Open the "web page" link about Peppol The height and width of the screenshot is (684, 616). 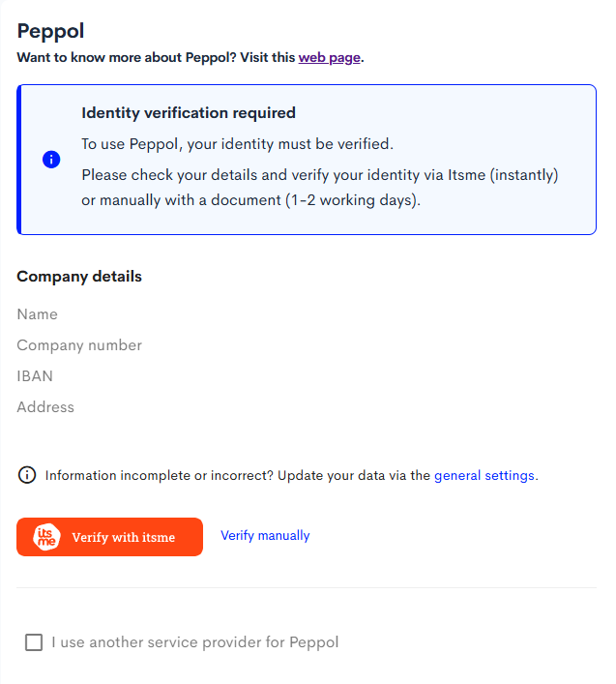[x=329, y=57]
